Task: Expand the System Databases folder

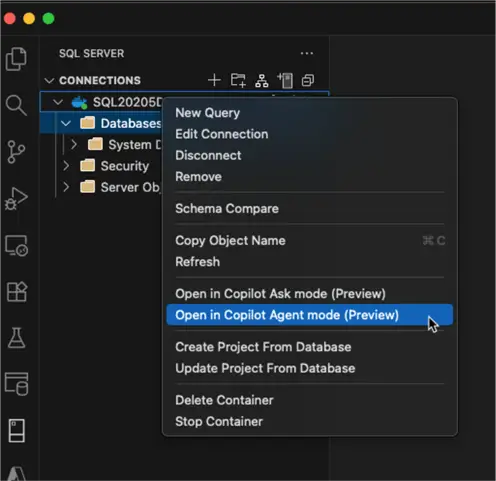Action: [74, 144]
